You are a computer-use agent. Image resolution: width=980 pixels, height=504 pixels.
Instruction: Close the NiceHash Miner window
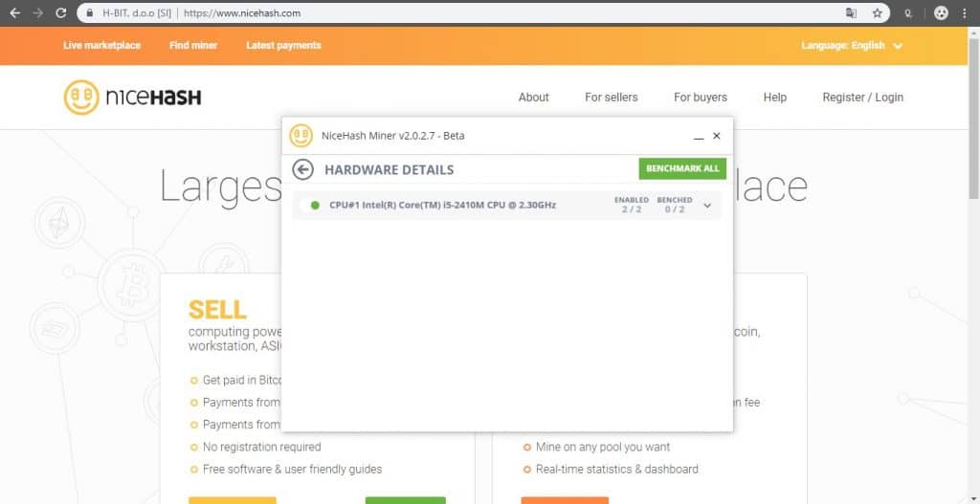(717, 136)
